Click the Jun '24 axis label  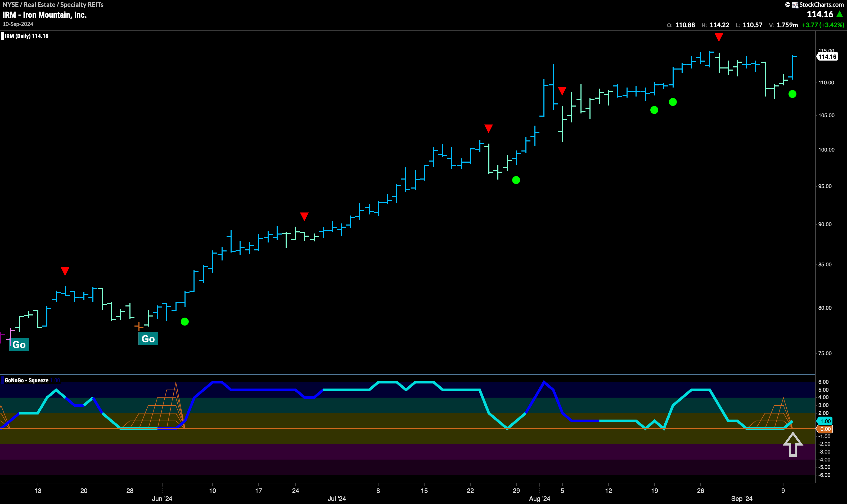tap(162, 498)
